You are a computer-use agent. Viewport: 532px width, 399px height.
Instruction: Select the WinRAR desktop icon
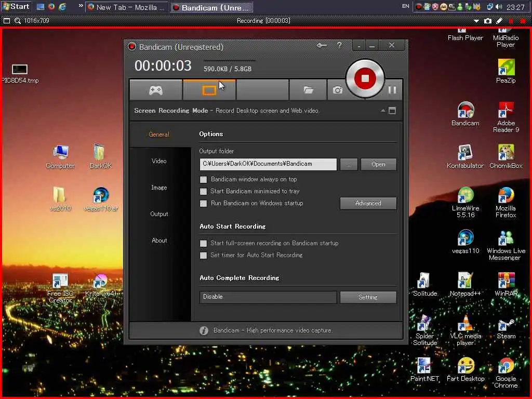pos(506,284)
